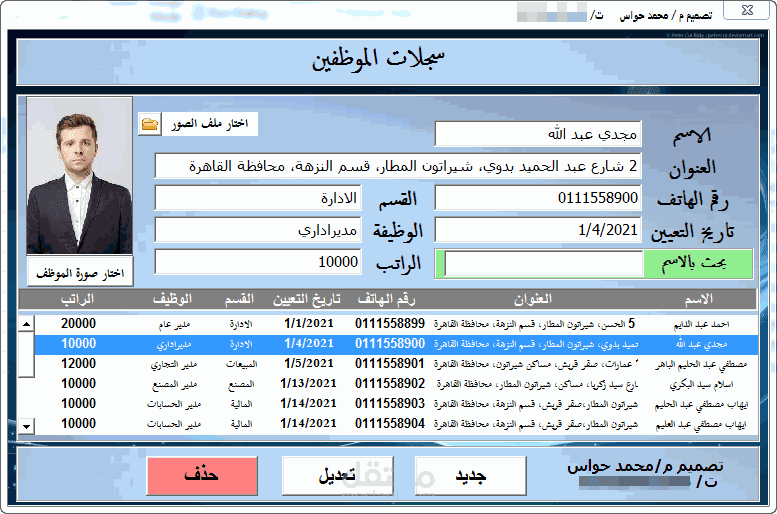The width and height of the screenshot is (777, 514).
Task: Click phone number 0111558904 in list
Action: pyautogui.click(x=390, y=423)
